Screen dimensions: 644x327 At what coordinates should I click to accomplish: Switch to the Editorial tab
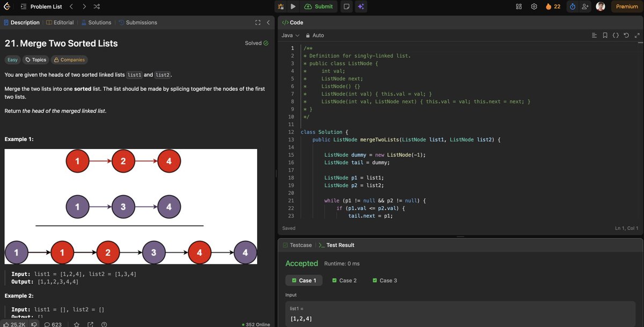click(x=60, y=23)
